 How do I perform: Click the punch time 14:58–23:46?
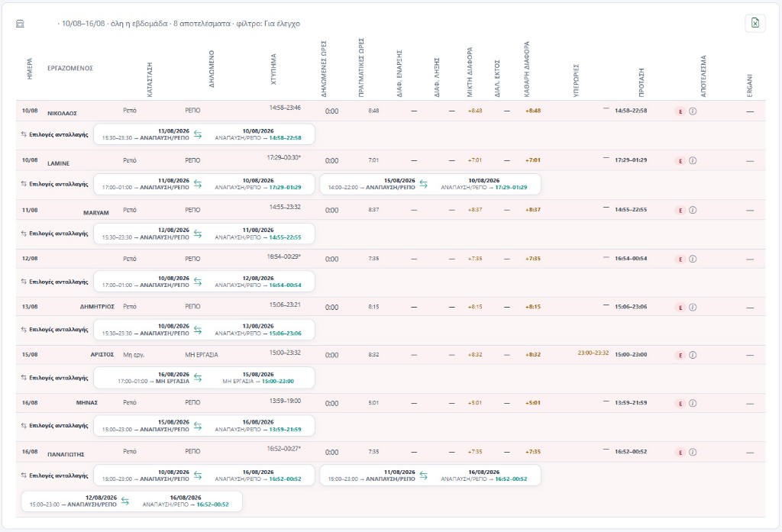(286, 108)
